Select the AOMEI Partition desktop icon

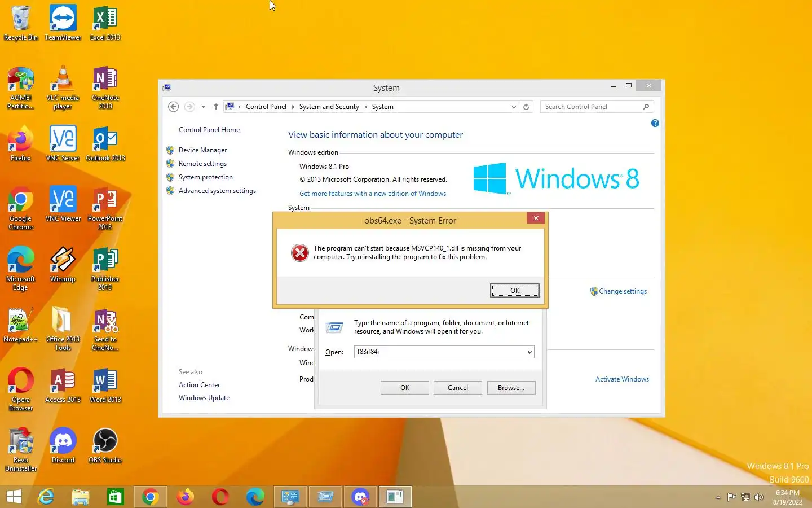point(21,88)
